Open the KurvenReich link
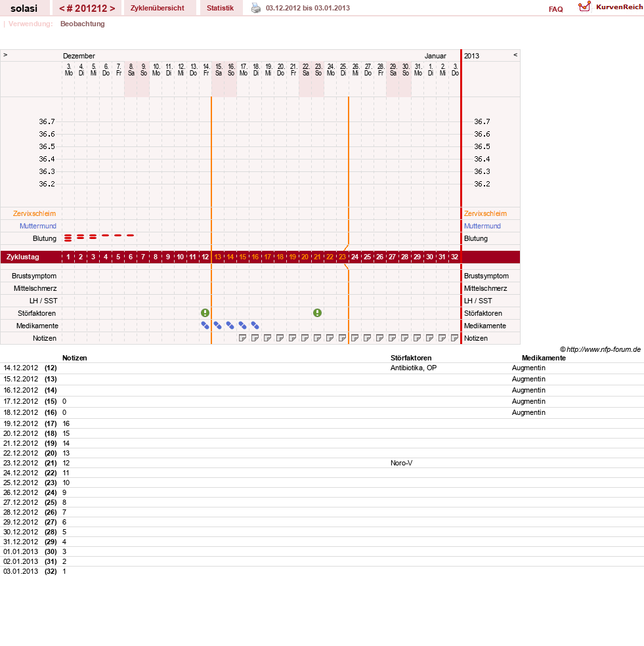This screenshot has width=644, height=646. 619,7
